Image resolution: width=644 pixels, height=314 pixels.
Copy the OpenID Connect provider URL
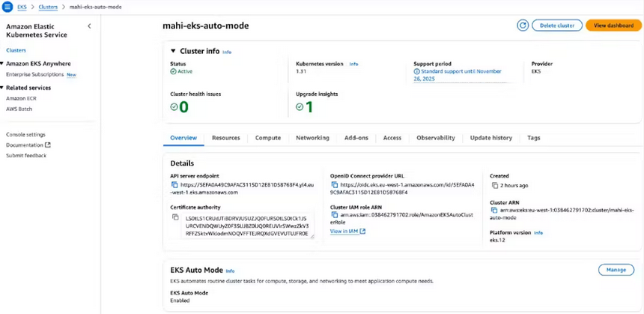334,185
